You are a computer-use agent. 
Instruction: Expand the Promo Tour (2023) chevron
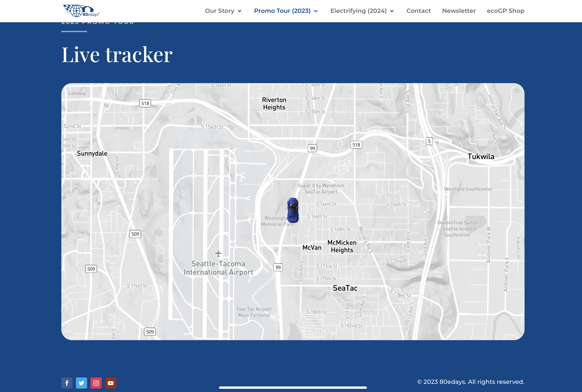316,11
